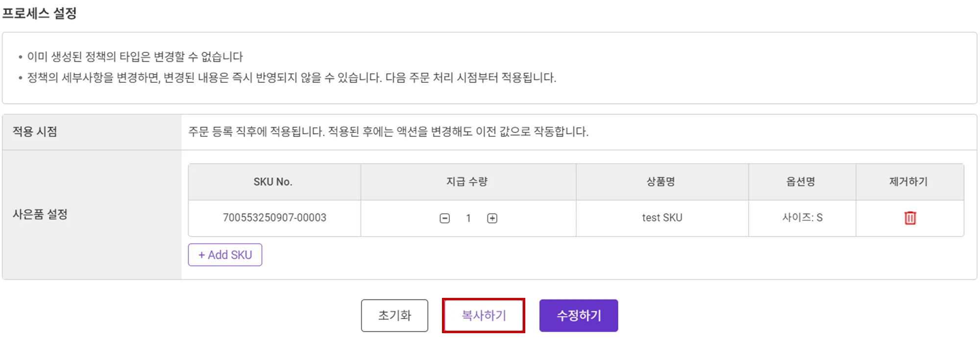Click the 프로세스 설정 section heading
Image resolution: width=980 pixels, height=341 pixels.
pos(39,13)
